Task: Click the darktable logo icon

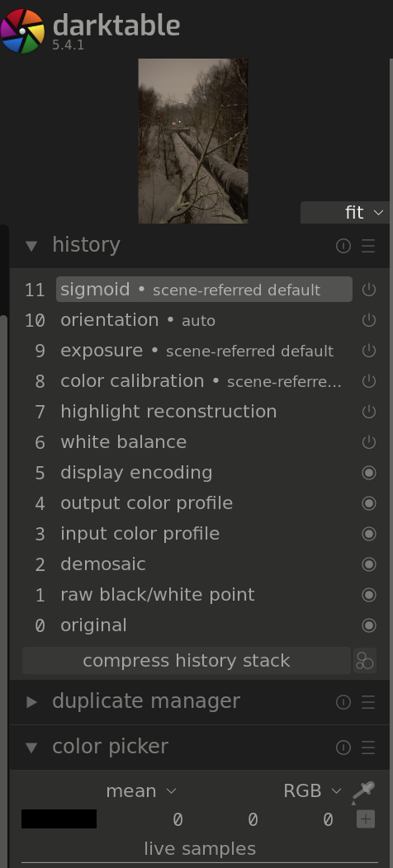Action: point(23,31)
